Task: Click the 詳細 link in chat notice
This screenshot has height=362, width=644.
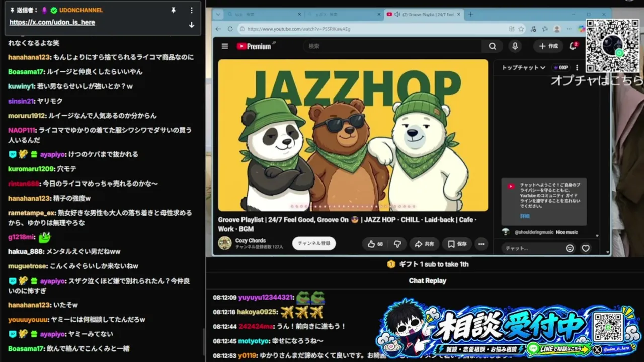Action: pyautogui.click(x=525, y=216)
